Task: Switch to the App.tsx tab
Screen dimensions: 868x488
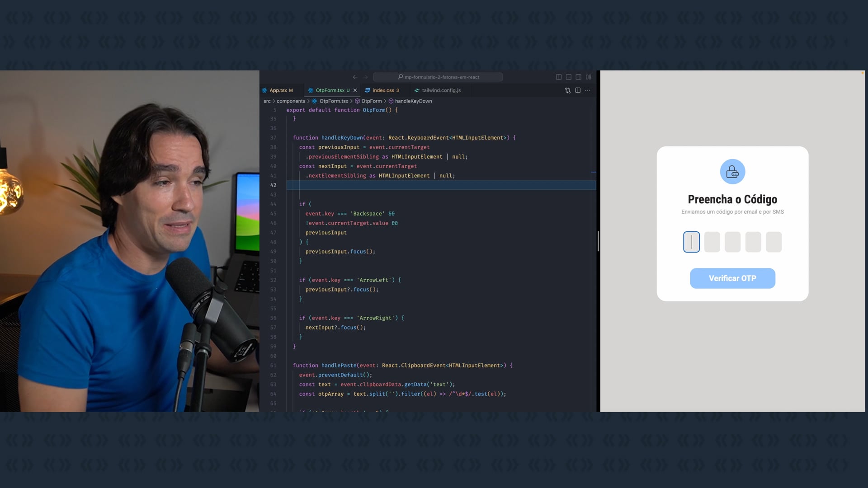Action: 278,90
